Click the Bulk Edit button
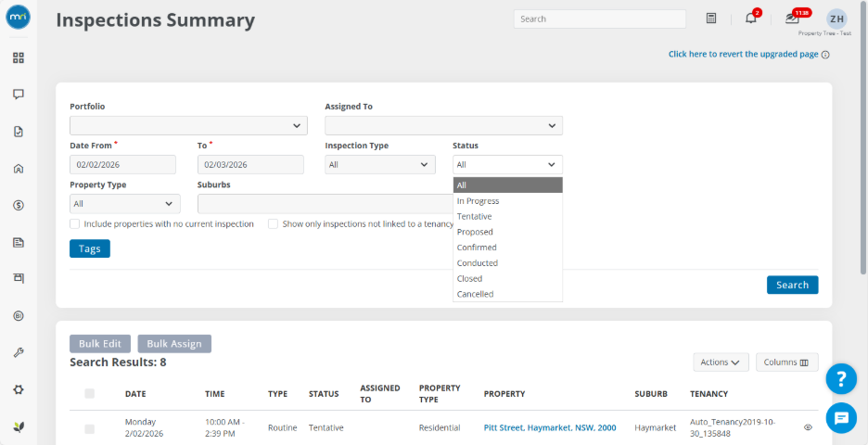The height and width of the screenshot is (445, 868). 100,344
